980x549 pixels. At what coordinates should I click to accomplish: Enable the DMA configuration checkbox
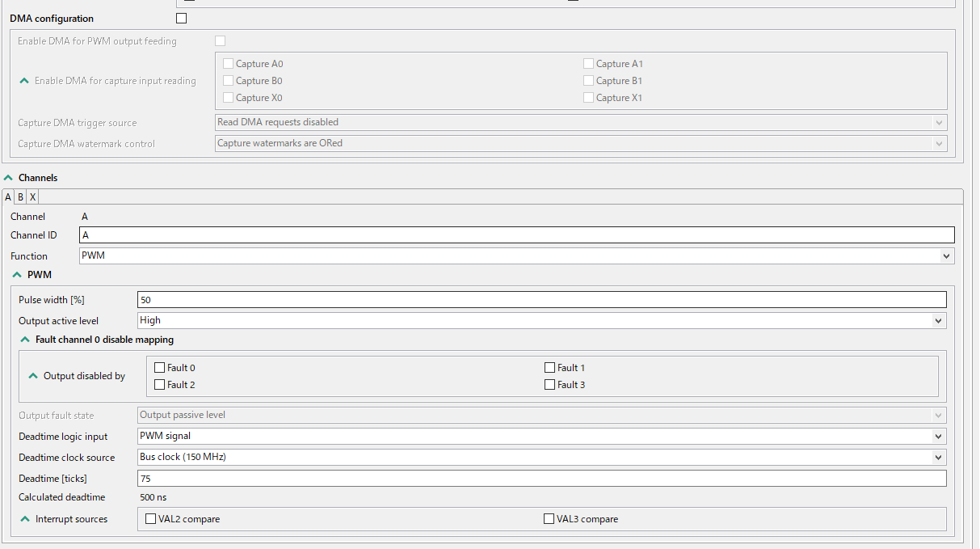pos(181,17)
